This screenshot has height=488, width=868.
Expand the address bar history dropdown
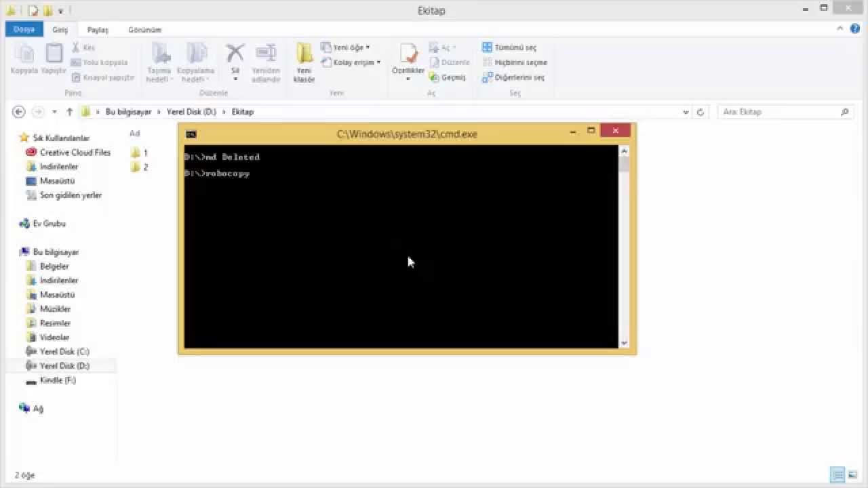pos(686,112)
